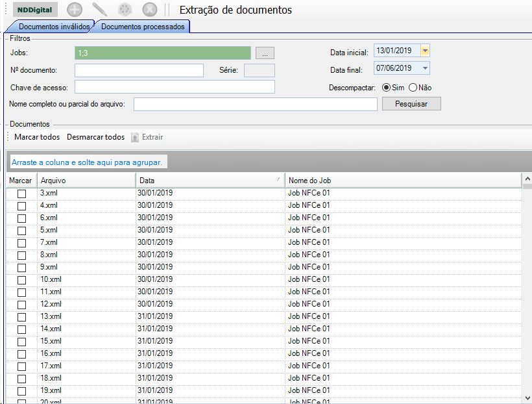This screenshot has height=404, width=532.
Task: Click inside the Chave de acesso field
Action: pos(175,87)
